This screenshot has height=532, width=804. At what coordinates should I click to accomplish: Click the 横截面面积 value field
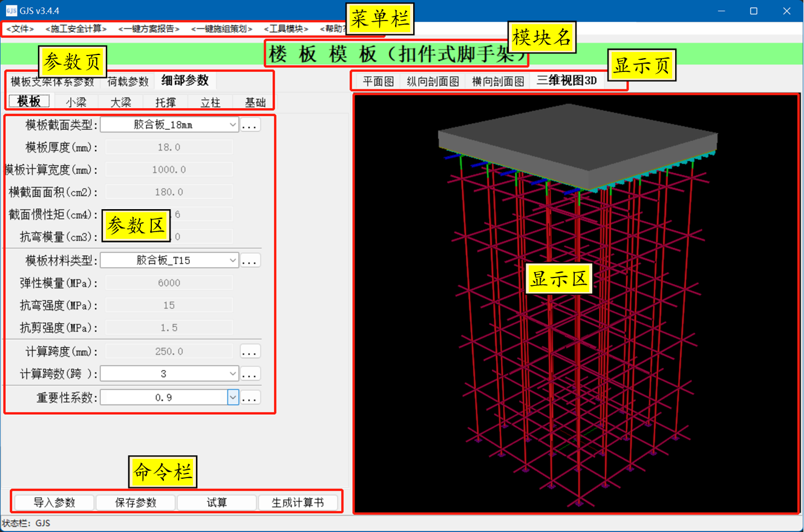coord(169,192)
